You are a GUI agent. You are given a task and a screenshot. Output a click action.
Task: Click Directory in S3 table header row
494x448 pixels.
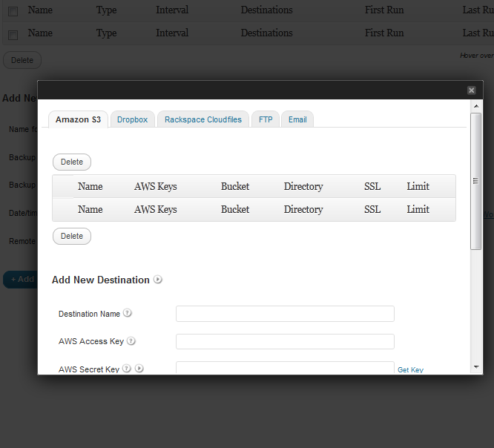[303, 186]
